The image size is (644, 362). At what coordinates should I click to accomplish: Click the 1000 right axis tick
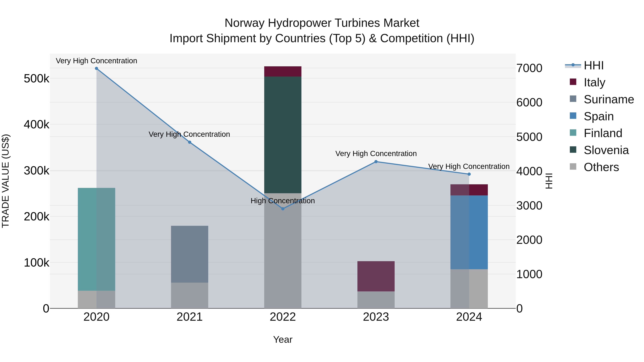[x=530, y=274]
